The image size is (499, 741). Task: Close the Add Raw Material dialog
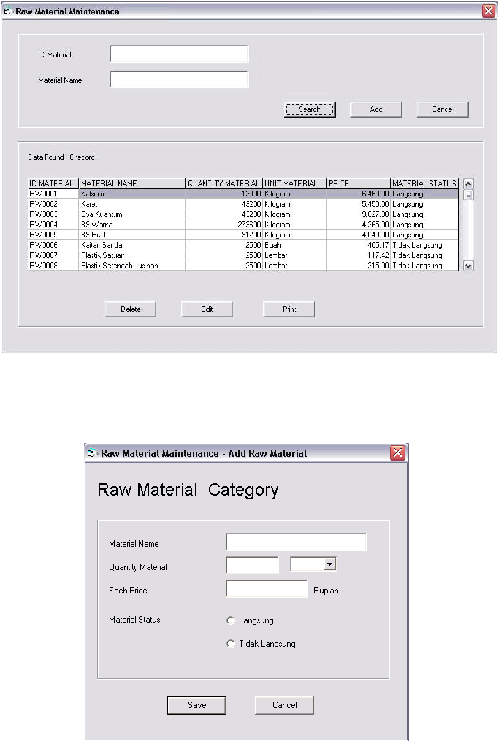[x=397, y=453]
